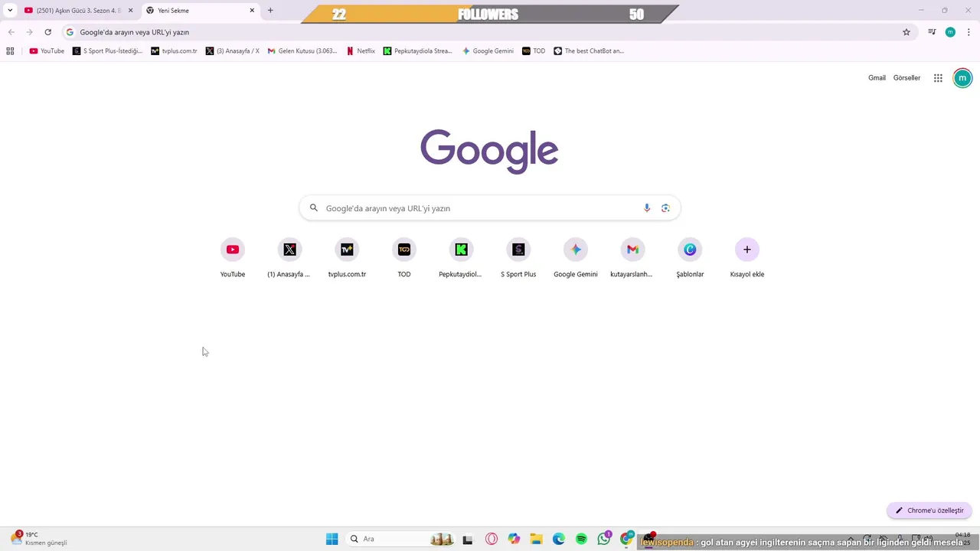Click the Gmail link

point(877,78)
